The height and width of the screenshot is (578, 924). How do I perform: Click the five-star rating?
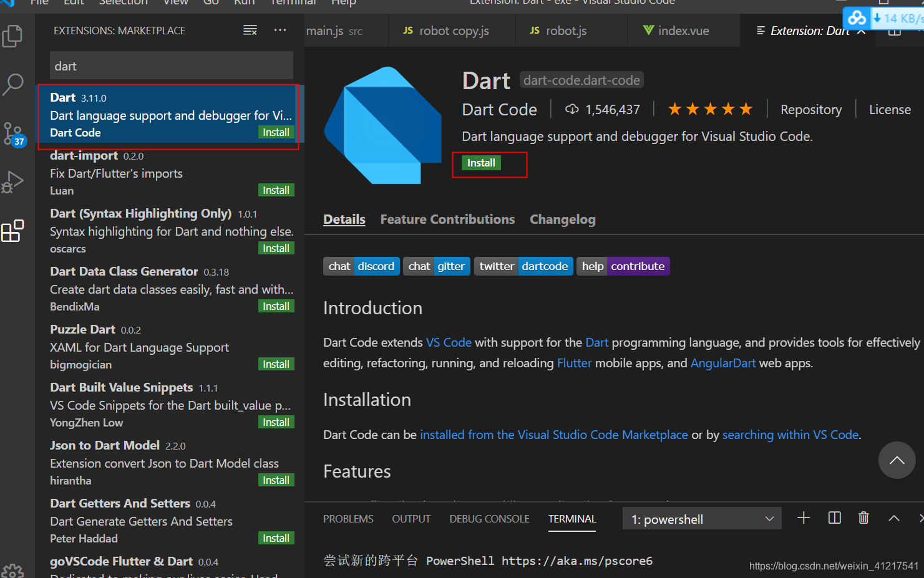710,110
